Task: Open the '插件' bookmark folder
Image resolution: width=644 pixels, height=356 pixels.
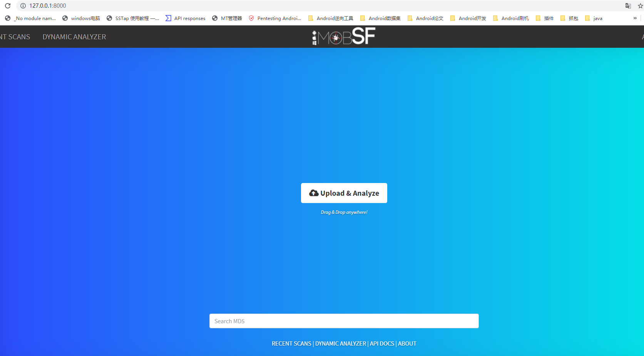Action: [x=545, y=18]
